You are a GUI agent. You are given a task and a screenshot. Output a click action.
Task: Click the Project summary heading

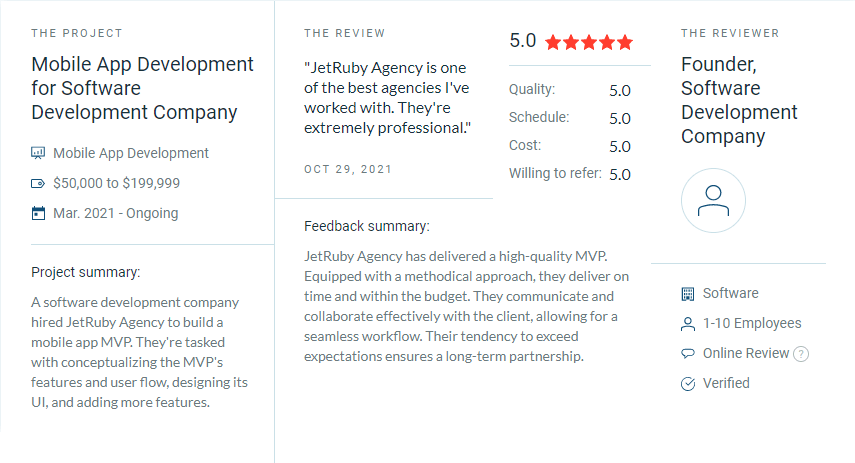click(x=86, y=272)
